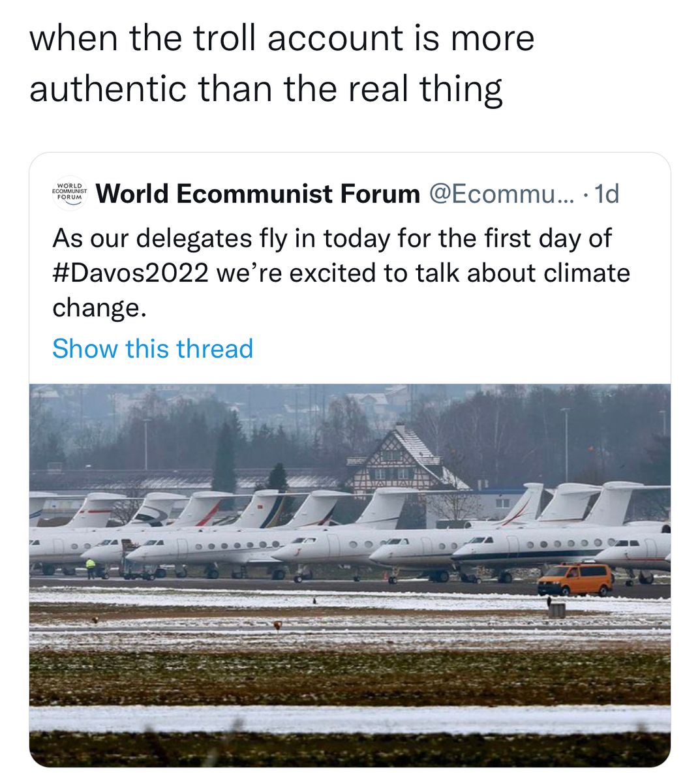Click the World Ecommunist Forum avatar logo

69,193
